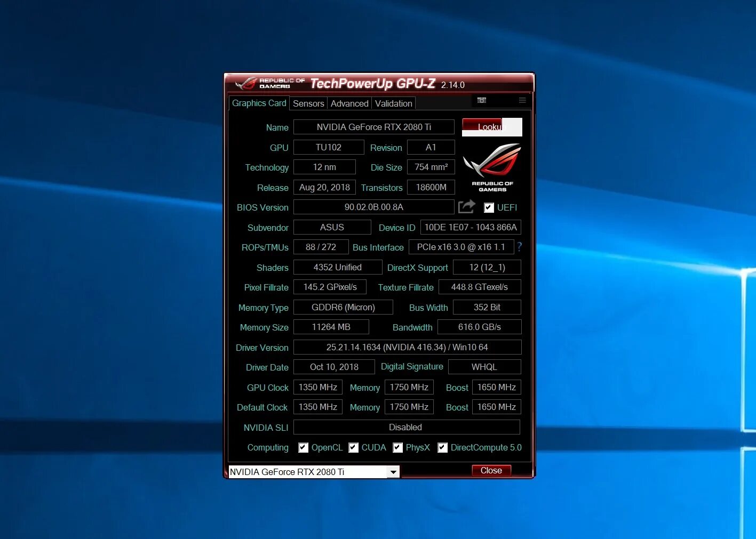The image size is (756, 539).
Task: Open the Validation tab
Action: 394,103
